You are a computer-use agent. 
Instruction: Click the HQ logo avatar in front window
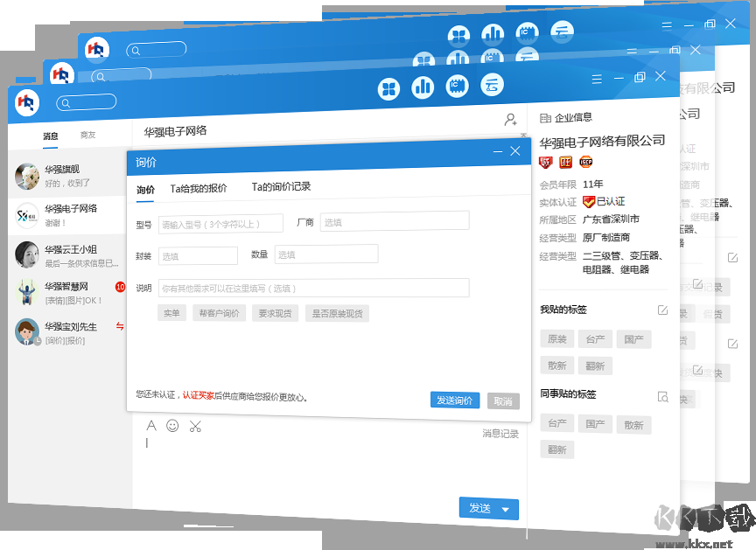click(26, 102)
